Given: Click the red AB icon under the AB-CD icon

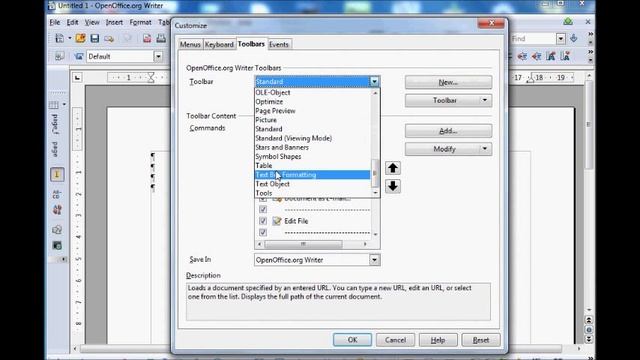Looking at the screenshot, I should pos(57,210).
